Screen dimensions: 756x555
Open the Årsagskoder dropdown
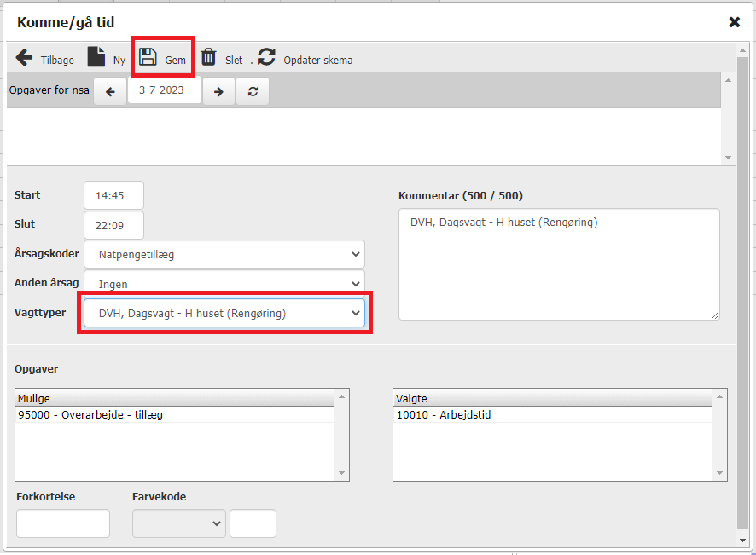tap(224, 254)
